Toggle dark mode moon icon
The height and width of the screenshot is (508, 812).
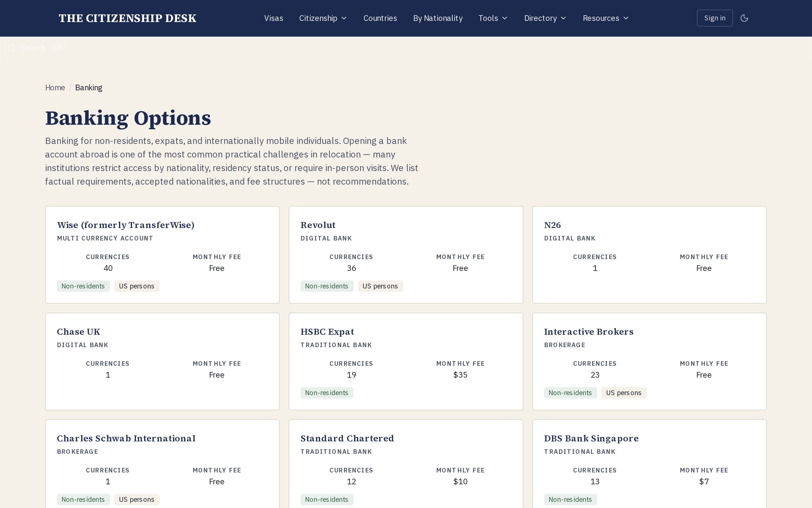(744, 18)
